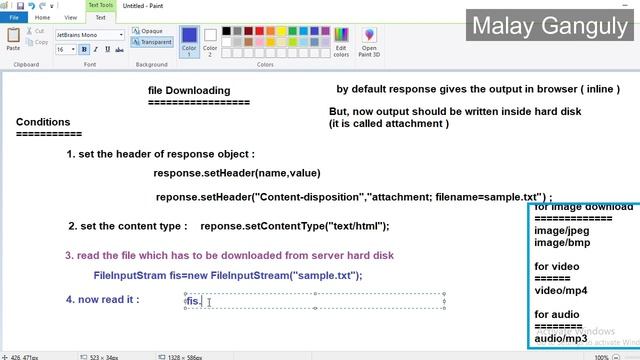
Task: Switch to the View ribbon tab
Action: click(x=70, y=18)
